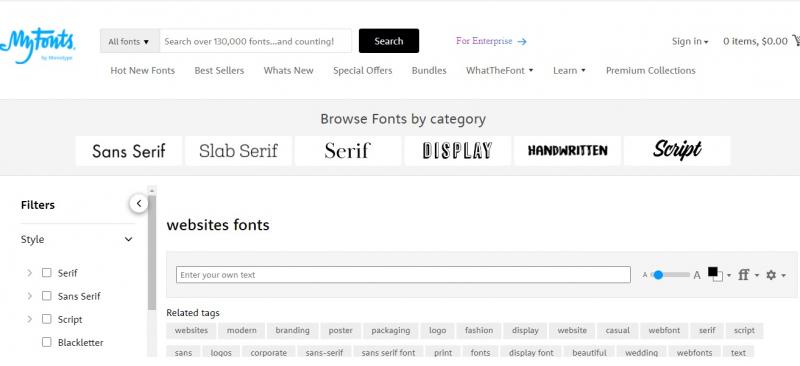Collapse the Filters panel arrow button
The width and height of the screenshot is (800, 366).
click(x=138, y=204)
